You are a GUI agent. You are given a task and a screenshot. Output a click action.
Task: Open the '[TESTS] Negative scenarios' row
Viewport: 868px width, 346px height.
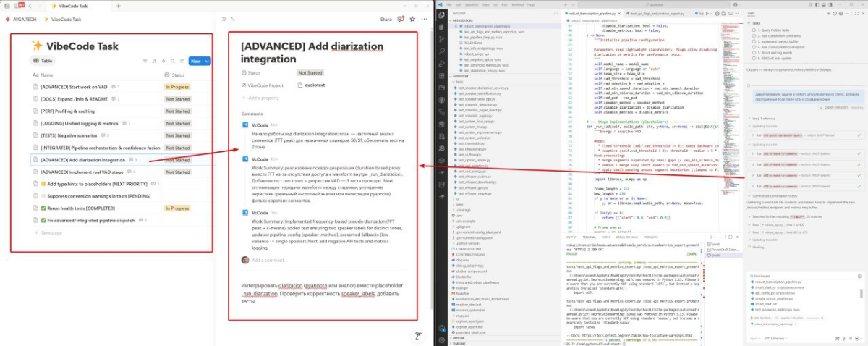(x=69, y=135)
